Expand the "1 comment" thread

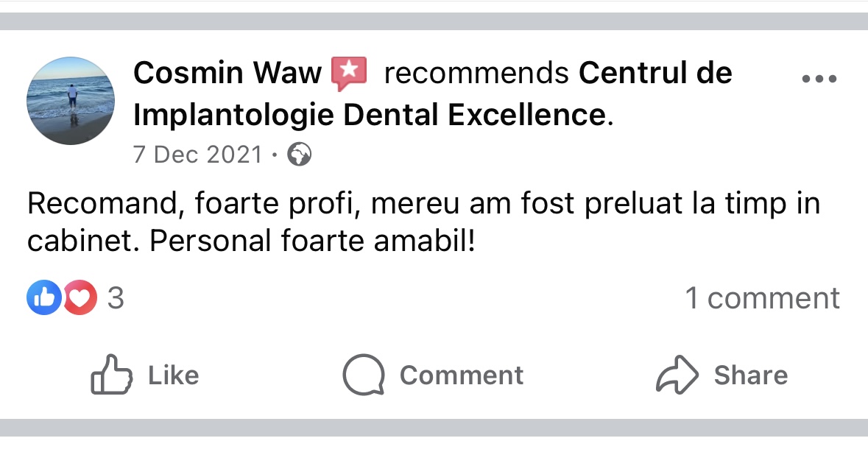tap(762, 298)
